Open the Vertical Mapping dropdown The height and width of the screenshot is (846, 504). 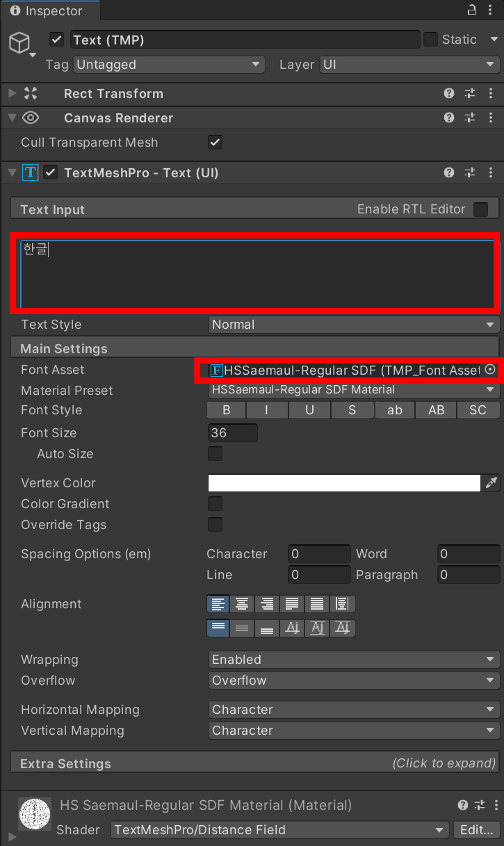click(354, 731)
